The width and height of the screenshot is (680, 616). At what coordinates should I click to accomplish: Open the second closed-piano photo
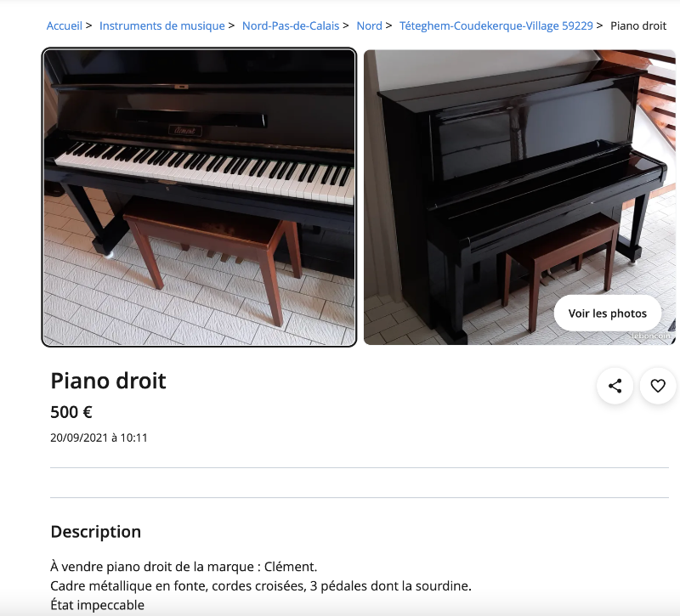519,197
